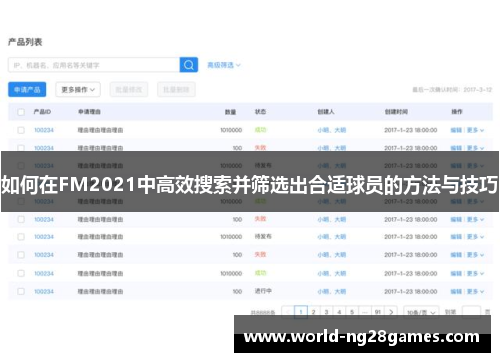Image resolution: width=500 pixels, height=362 pixels.
Task: Click the 进行中 status text
Action: [x=263, y=291]
